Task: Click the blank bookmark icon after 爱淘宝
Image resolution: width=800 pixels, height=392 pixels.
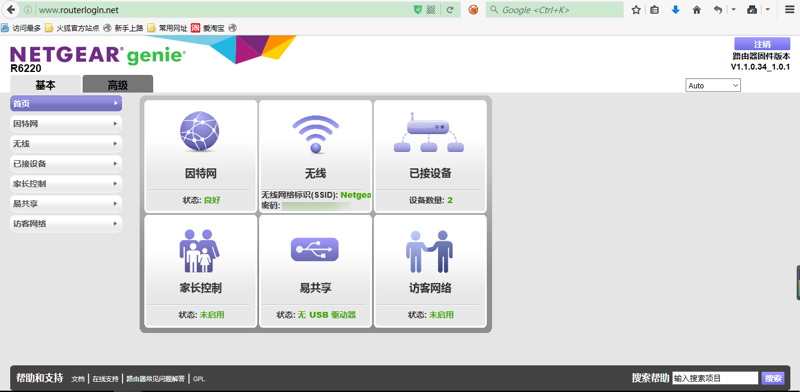Action: 233,28
